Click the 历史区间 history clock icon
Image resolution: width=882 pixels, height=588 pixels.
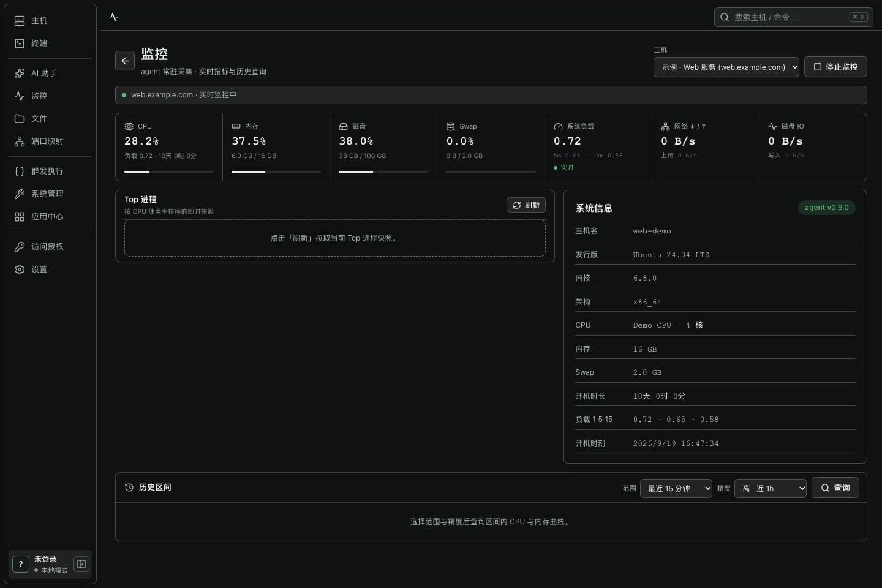pyautogui.click(x=129, y=488)
